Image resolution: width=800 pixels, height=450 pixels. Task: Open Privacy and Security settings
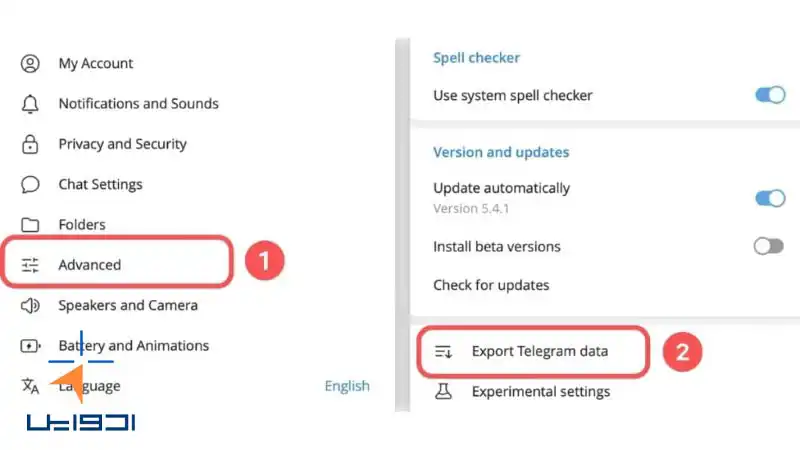coord(122,144)
